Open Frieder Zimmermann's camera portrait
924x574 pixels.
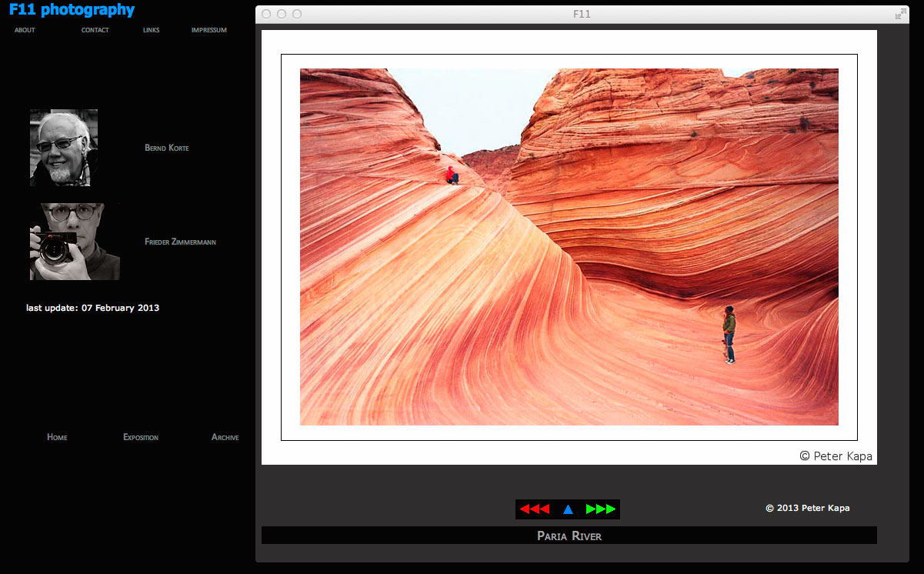coord(75,242)
